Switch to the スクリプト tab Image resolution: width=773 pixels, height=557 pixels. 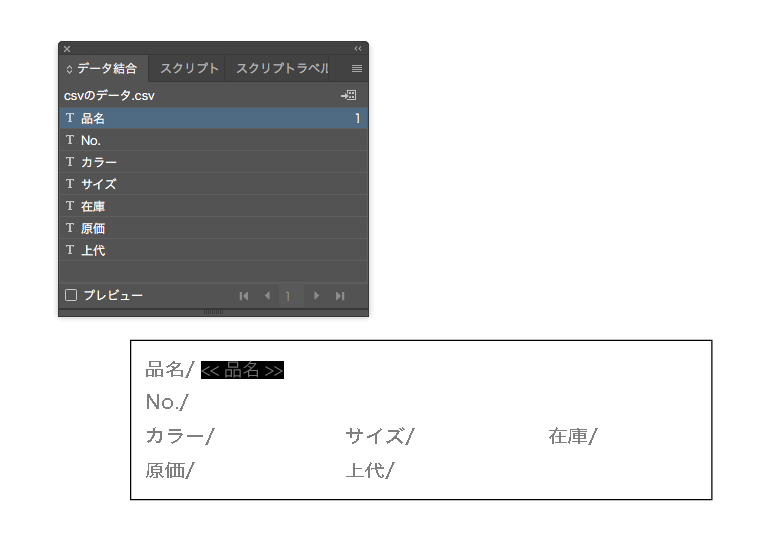189,69
